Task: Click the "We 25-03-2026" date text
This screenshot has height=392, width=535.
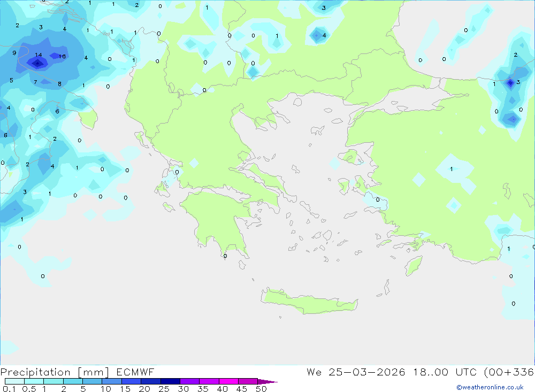Action: tap(356, 372)
